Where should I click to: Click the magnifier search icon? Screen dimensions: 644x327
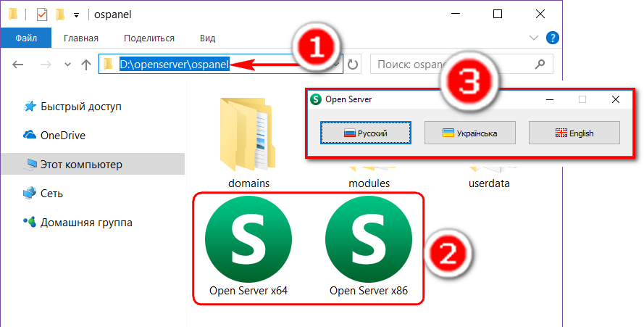point(540,64)
